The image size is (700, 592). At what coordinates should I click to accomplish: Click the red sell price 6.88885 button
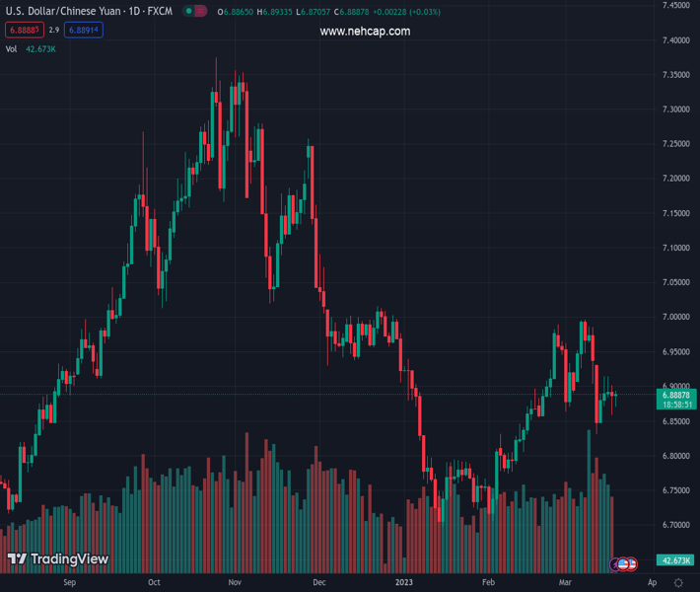25,30
